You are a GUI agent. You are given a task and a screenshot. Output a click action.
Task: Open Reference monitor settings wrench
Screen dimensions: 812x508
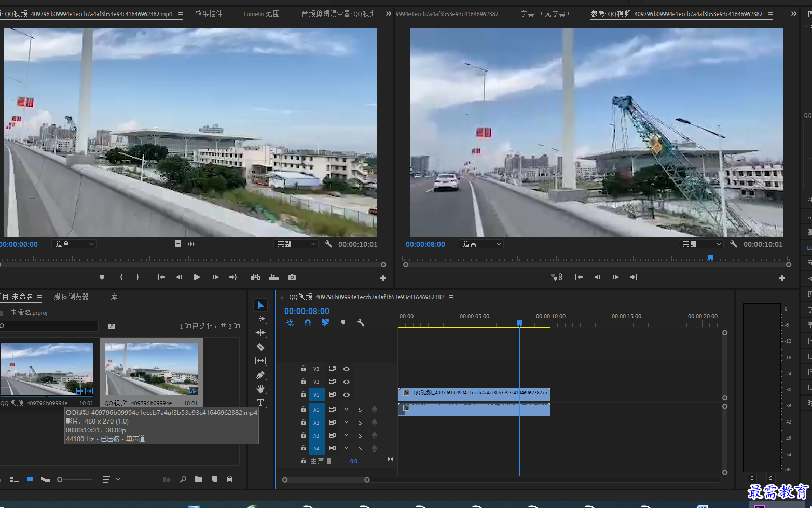coord(734,244)
